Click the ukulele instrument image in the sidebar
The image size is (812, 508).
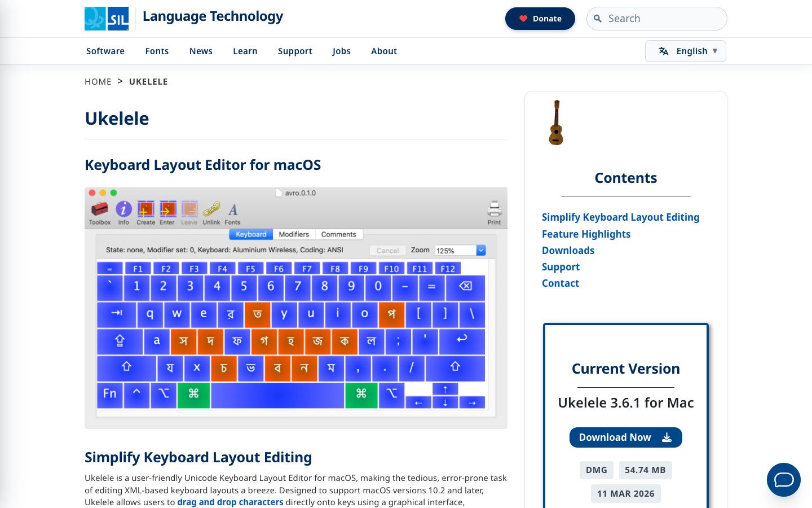[556, 122]
